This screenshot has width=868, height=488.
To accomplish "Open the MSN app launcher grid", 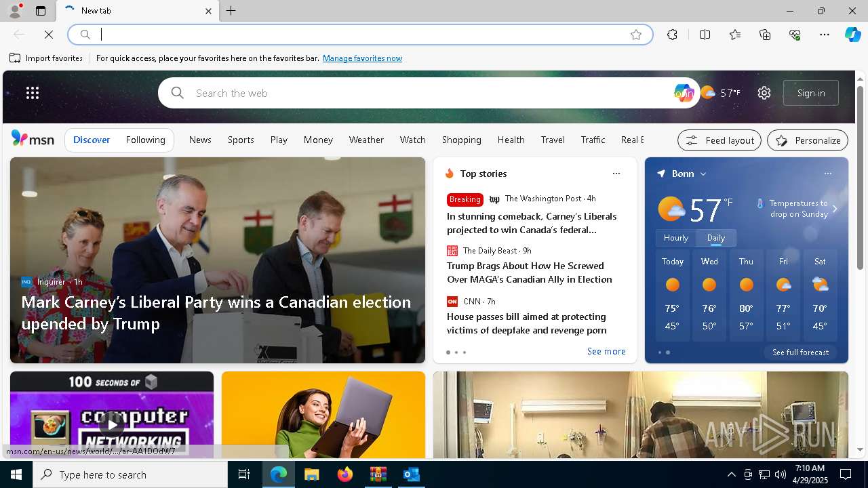I will (x=33, y=93).
